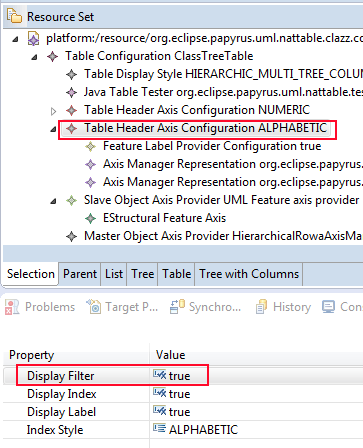Select the Table Display Style row

coord(223,74)
